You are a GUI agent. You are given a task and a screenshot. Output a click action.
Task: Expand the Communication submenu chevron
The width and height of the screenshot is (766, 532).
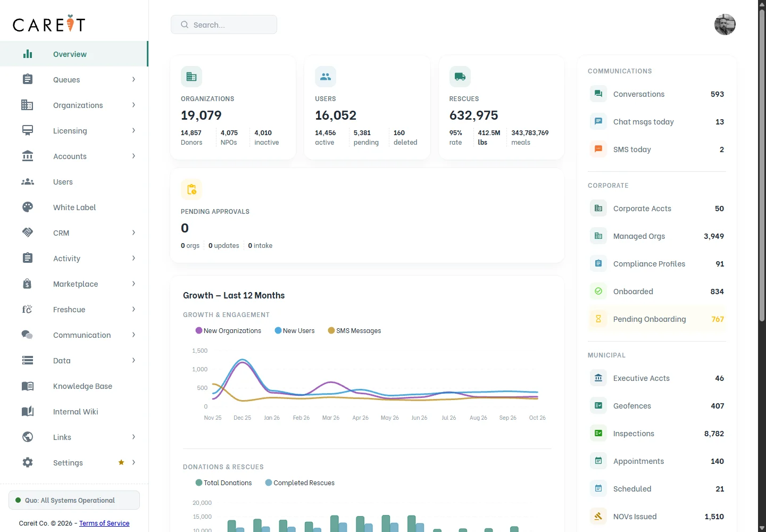tap(134, 335)
